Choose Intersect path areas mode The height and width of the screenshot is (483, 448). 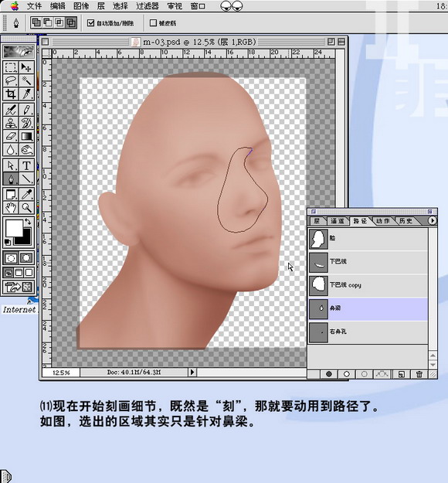tap(59, 22)
